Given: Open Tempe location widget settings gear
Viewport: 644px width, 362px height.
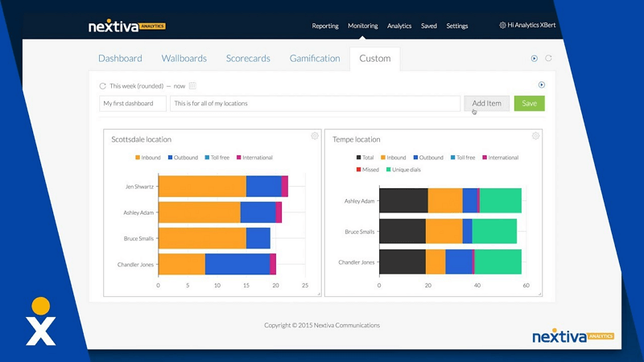Looking at the screenshot, I should click(535, 136).
